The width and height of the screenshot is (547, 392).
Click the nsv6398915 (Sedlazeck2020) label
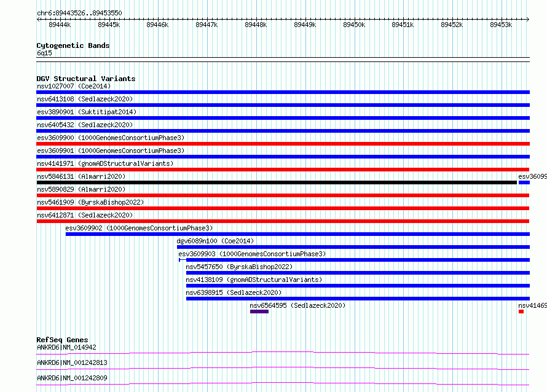[234, 292]
